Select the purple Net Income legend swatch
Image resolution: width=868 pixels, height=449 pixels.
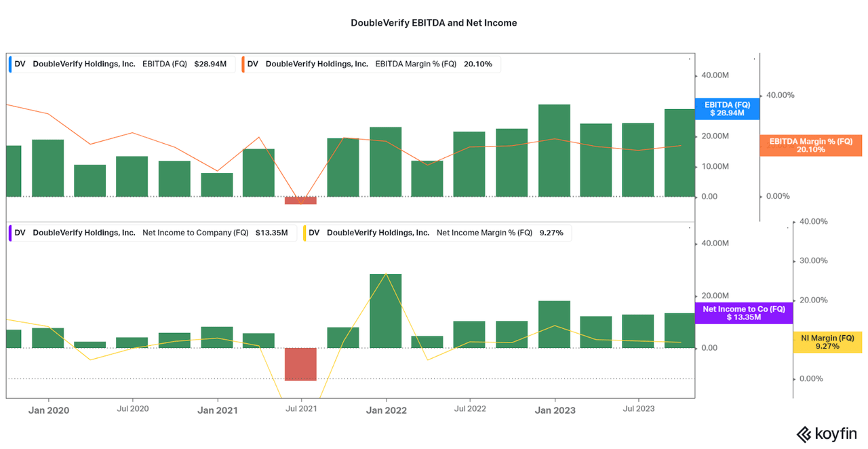11,233
